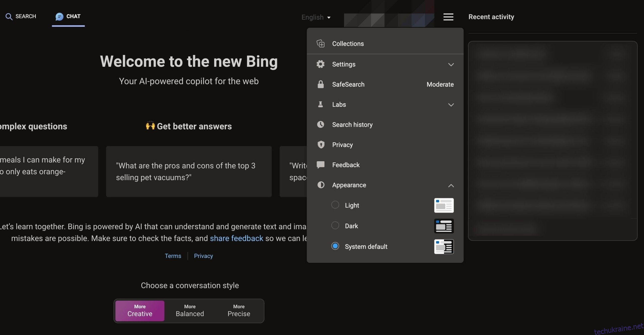Open the Labs menu entry
Image resolution: width=644 pixels, height=335 pixels.
tap(385, 105)
